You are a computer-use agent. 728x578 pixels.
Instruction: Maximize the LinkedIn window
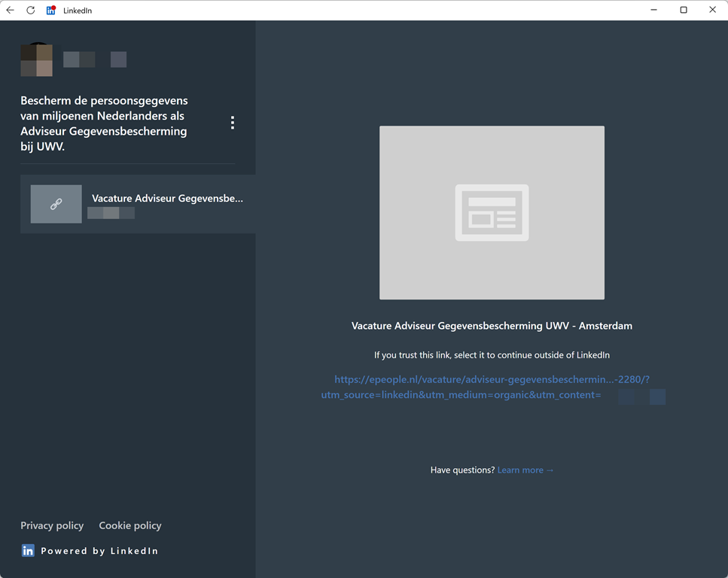[684, 11]
